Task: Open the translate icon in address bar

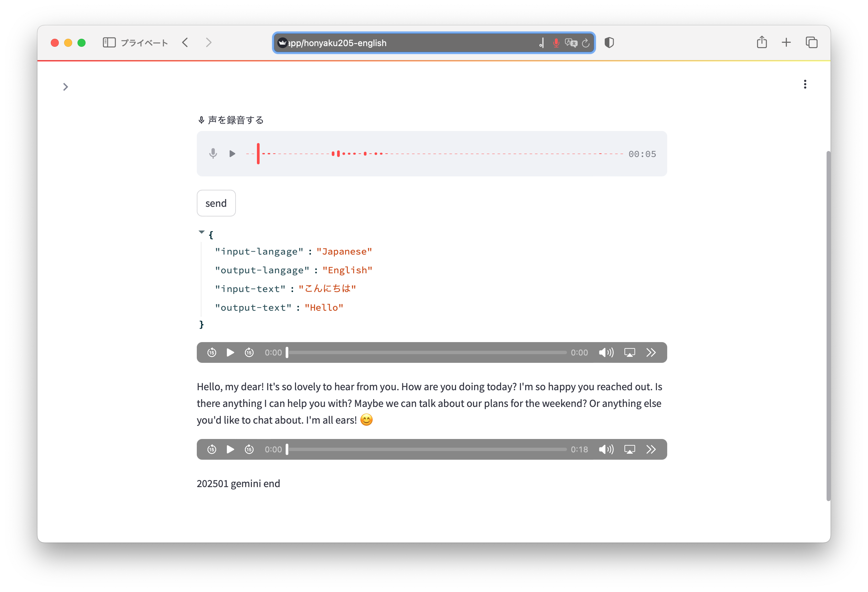Action: [x=571, y=43]
